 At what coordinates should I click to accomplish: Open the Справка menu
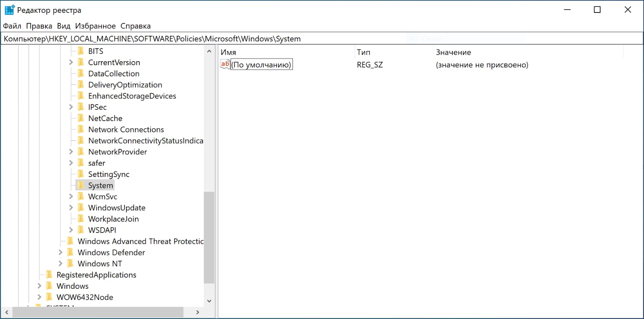[135, 26]
